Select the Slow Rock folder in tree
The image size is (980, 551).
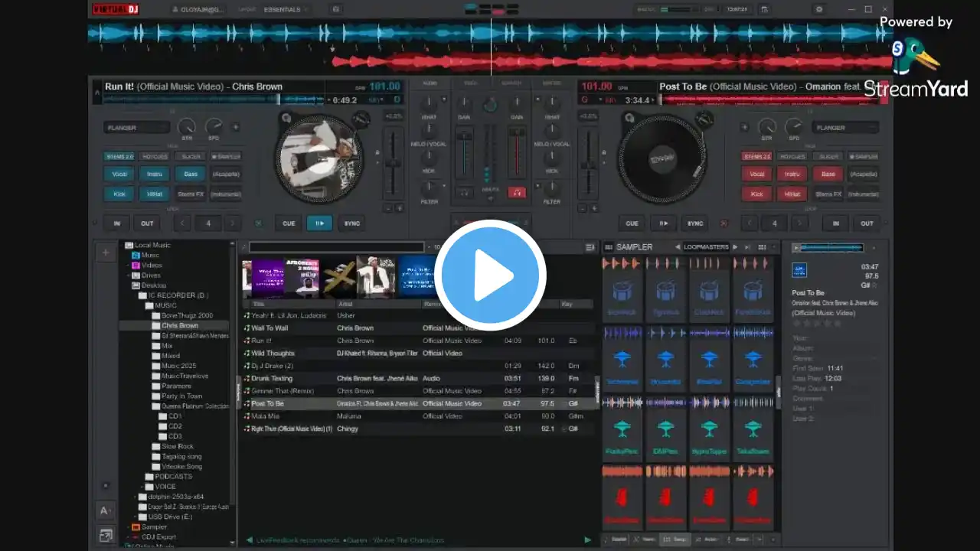[177, 446]
